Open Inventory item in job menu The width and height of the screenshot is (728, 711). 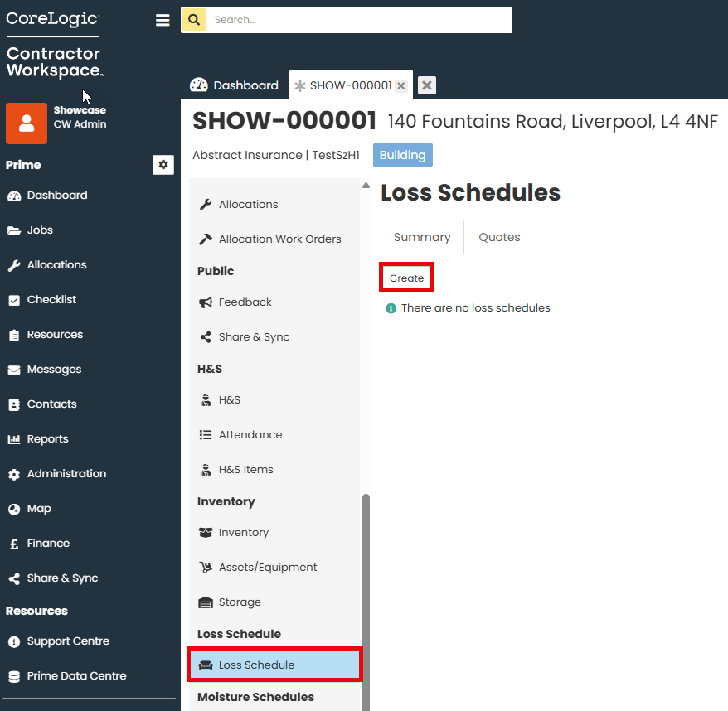pyautogui.click(x=274, y=532)
